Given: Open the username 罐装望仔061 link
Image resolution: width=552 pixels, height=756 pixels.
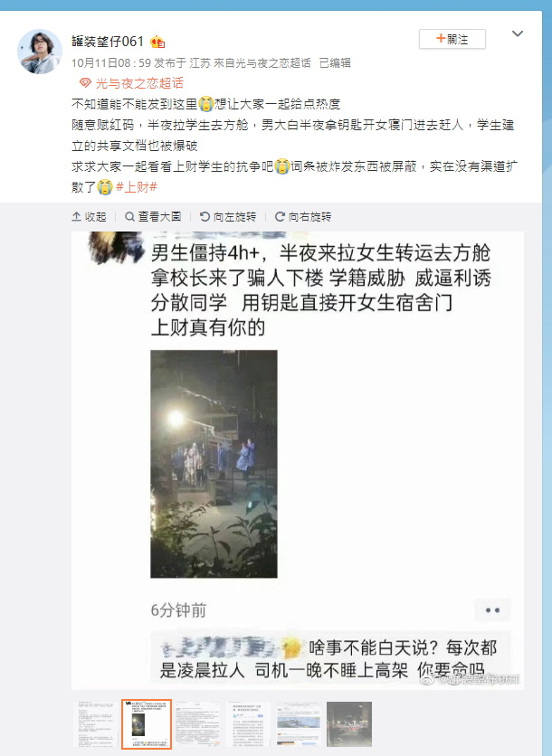Looking at the screenshot, I should [x=108, y=42].
